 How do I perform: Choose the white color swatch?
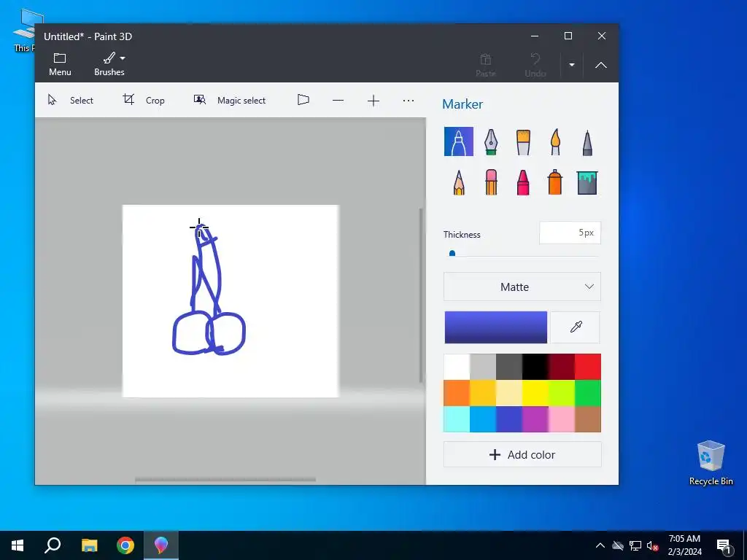(457, 367)
